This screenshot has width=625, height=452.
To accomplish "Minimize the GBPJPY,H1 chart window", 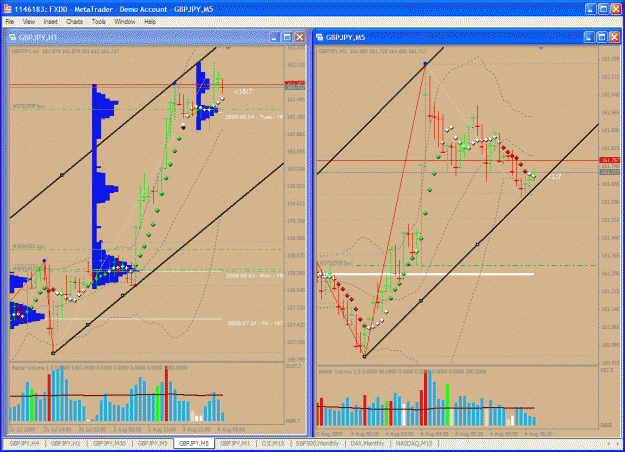I will point(274,37).
